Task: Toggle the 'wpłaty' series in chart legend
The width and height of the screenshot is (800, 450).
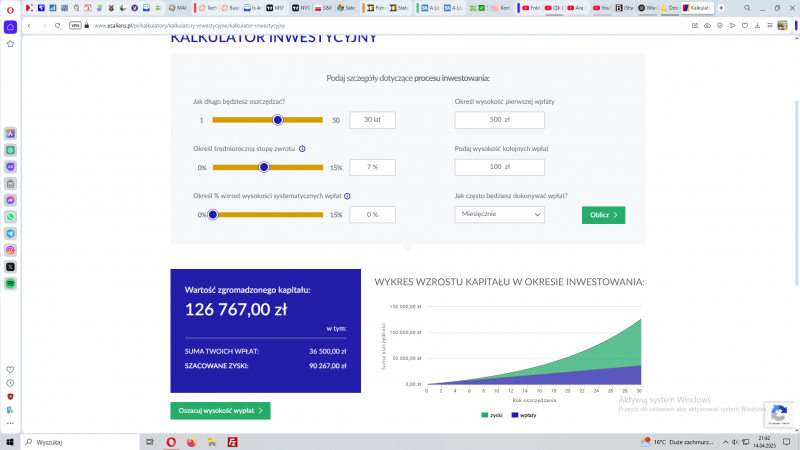Action: 523,414
